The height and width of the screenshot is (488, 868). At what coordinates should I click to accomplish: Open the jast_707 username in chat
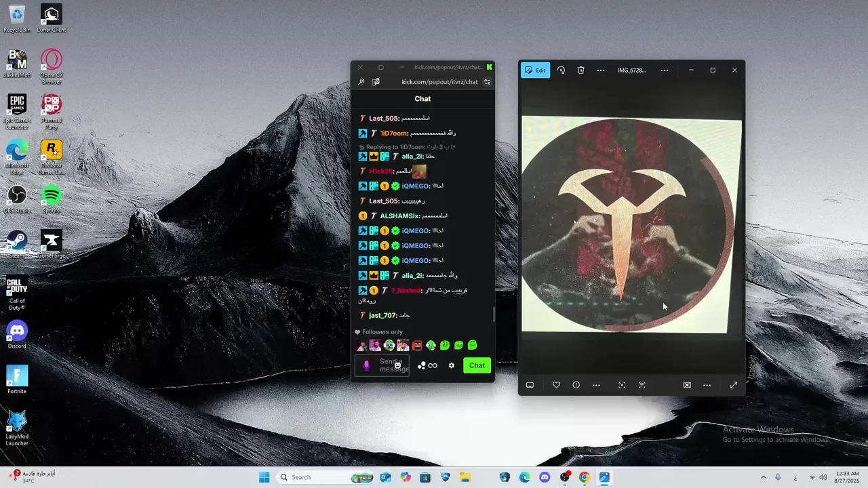pos(382,315)
